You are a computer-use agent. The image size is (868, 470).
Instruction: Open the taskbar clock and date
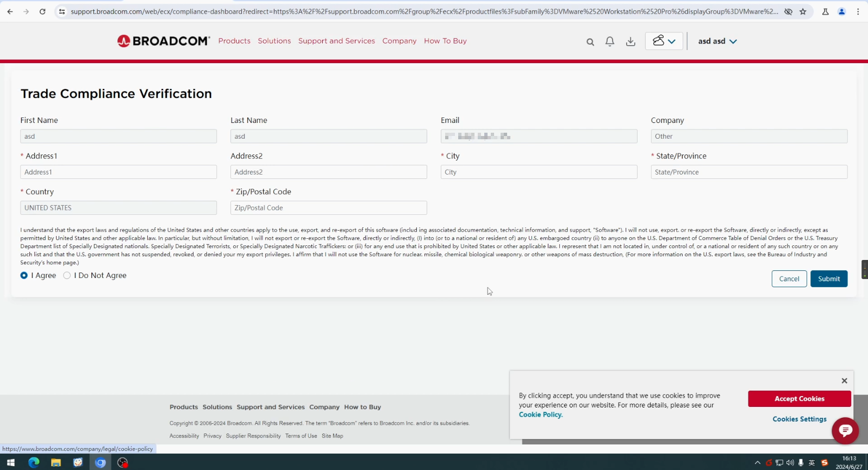tap(849, 462)
